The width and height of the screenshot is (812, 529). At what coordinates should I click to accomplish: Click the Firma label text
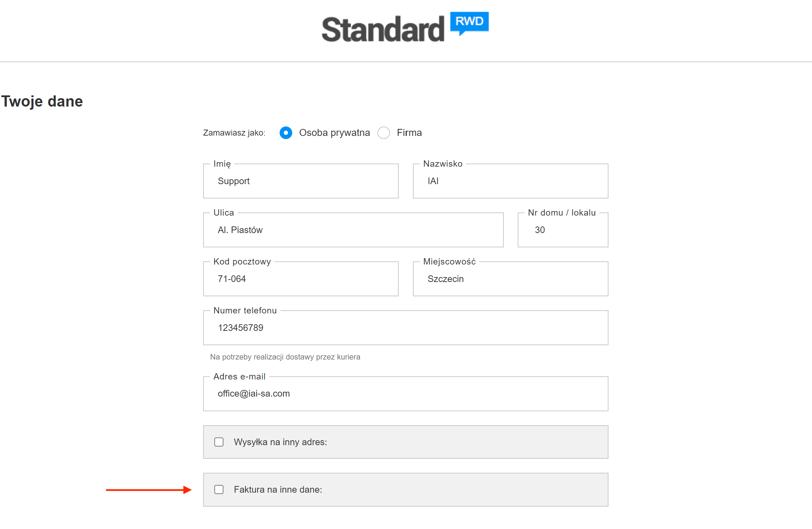tap(409, 133)
